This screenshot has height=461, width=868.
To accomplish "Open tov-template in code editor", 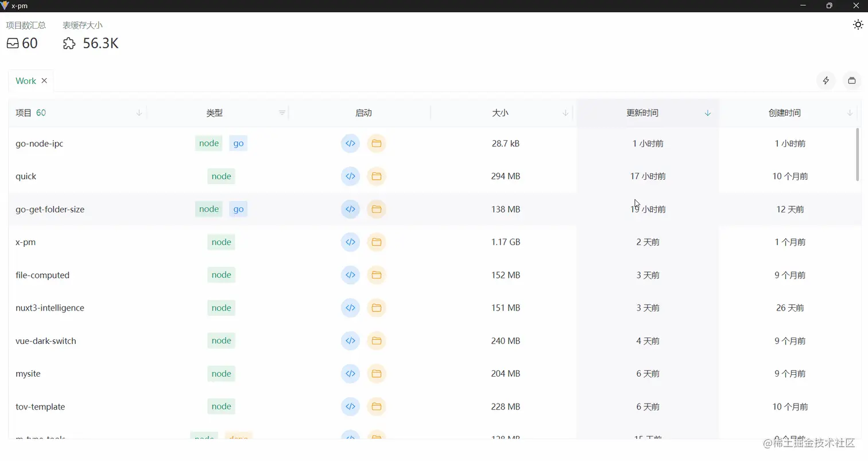I will pyautogui.click(x=350, y=406).
